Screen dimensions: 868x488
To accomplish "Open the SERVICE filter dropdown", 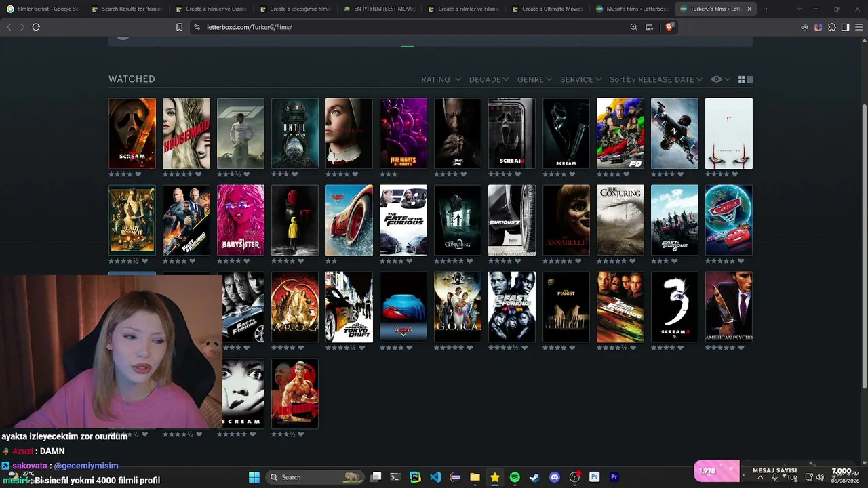I will (x=580, y=79).
